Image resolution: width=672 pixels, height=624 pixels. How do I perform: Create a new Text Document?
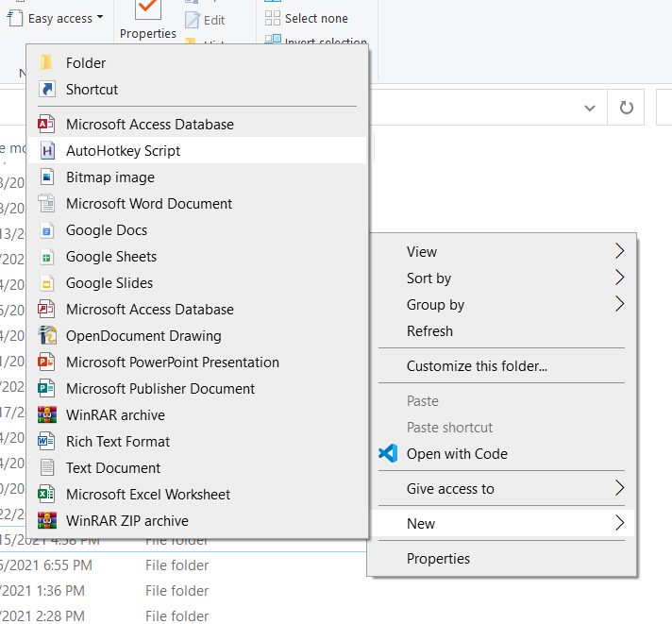tap(197, 468)
